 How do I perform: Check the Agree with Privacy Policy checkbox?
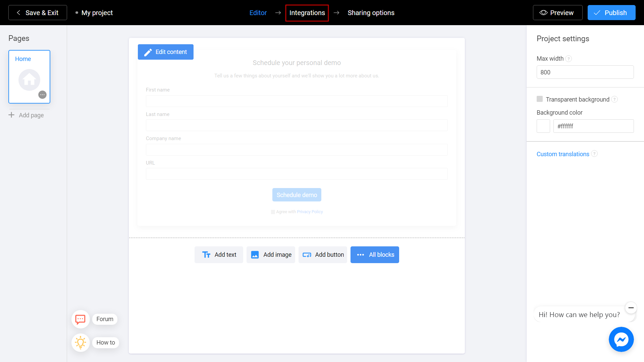[x=273, y=212]
